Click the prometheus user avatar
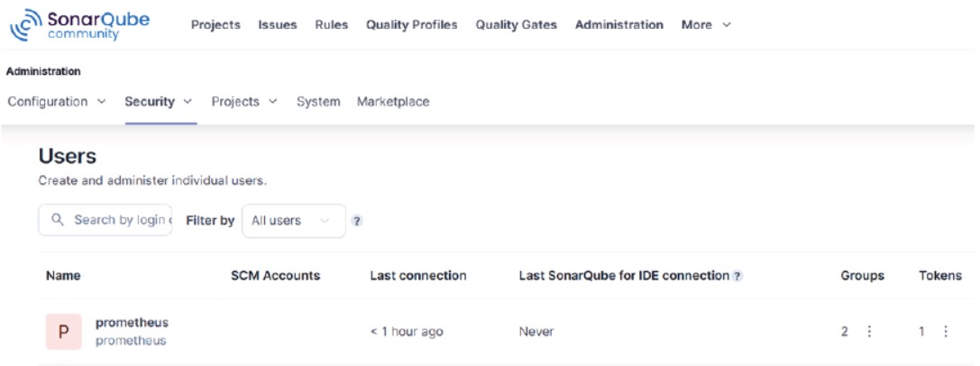 coord(63,332)
